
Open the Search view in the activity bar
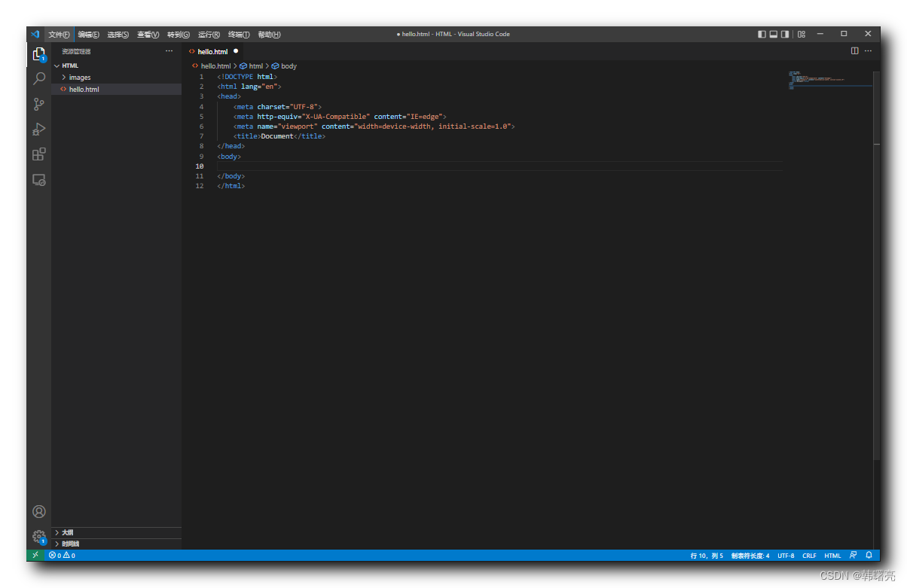pyautogui.click(x=38, y=78)
